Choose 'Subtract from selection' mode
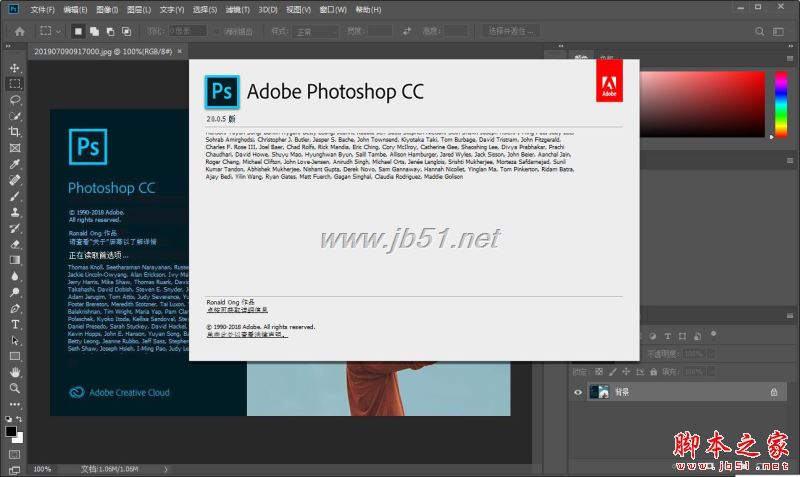The width and height of the screenshot is (800, 477). [x=110, y=32]
